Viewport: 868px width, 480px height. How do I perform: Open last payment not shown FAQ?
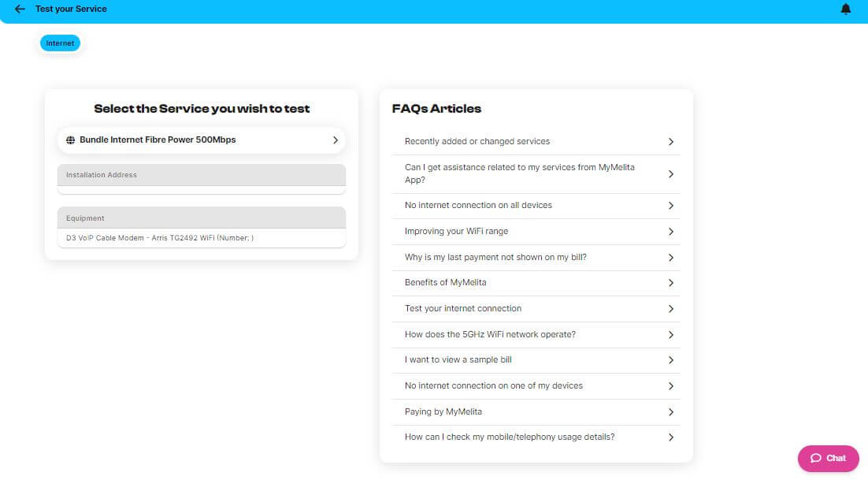coord(495,258)
